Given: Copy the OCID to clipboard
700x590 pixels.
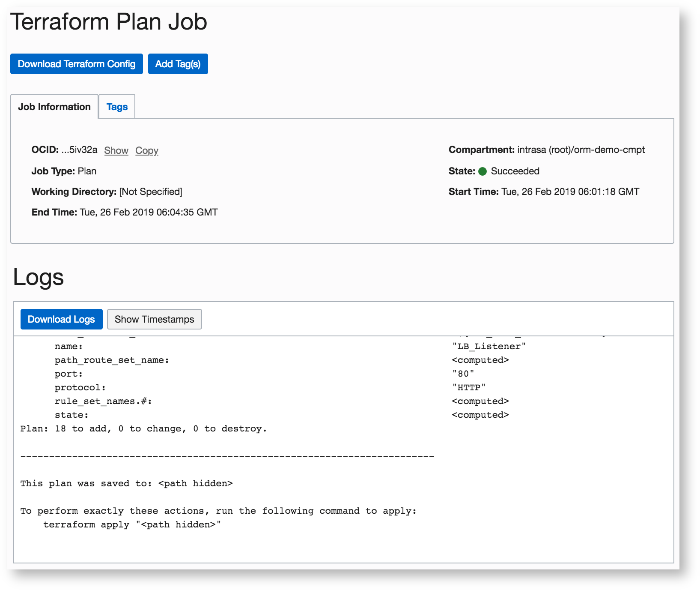Looking at the screenshot, I should [x=147, y=150].
